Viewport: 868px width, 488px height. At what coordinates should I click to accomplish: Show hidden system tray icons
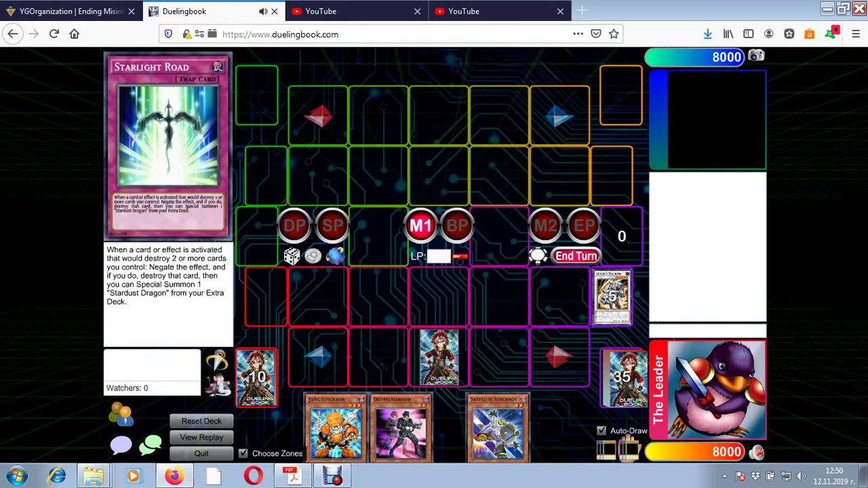click(724, 476)
